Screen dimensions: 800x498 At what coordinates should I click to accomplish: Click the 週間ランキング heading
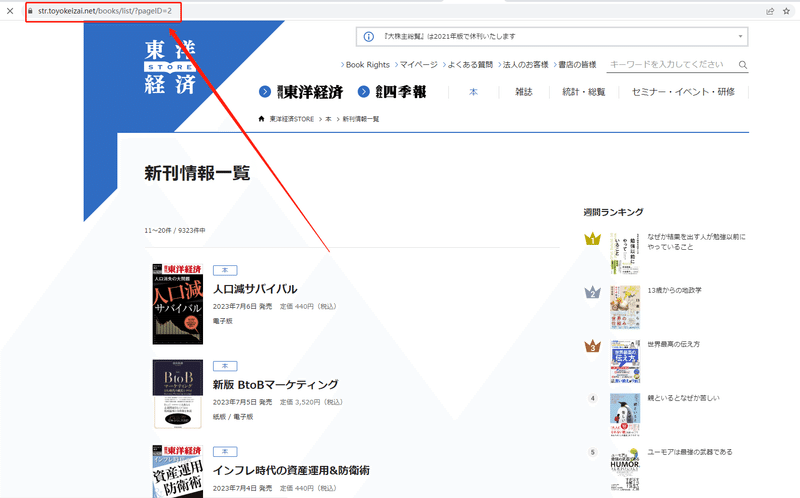point(613,212)
